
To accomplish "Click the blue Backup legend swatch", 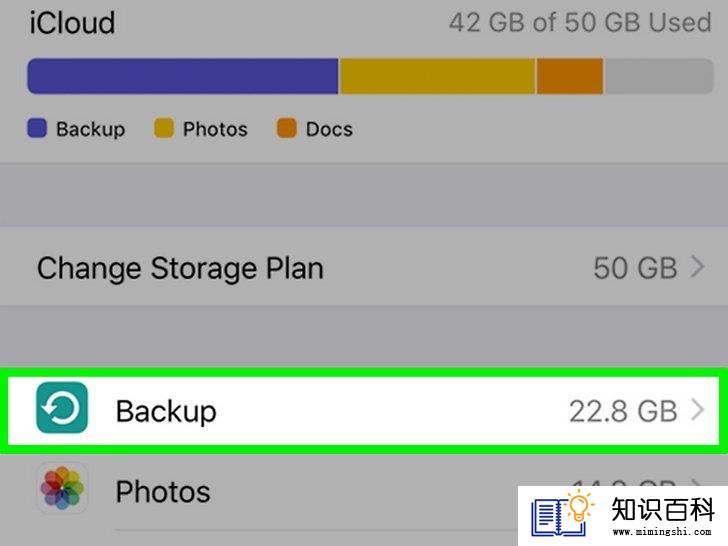I will [x=37, y=128].
